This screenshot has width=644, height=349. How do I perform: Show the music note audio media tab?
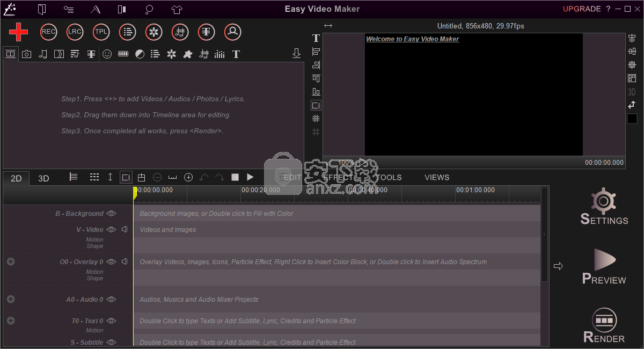coord(43,54)
